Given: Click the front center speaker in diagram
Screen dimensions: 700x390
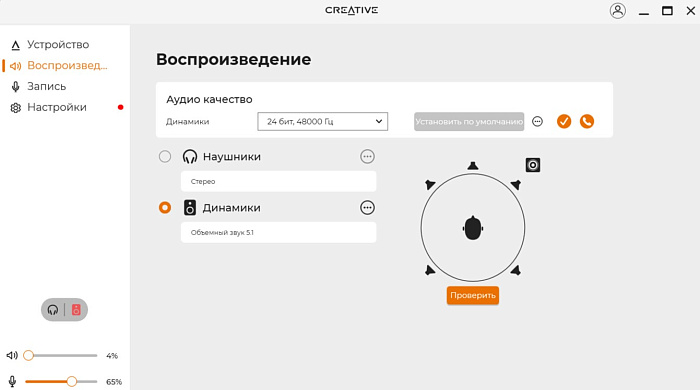Looking at the screenshot, I should coord(473,166).
